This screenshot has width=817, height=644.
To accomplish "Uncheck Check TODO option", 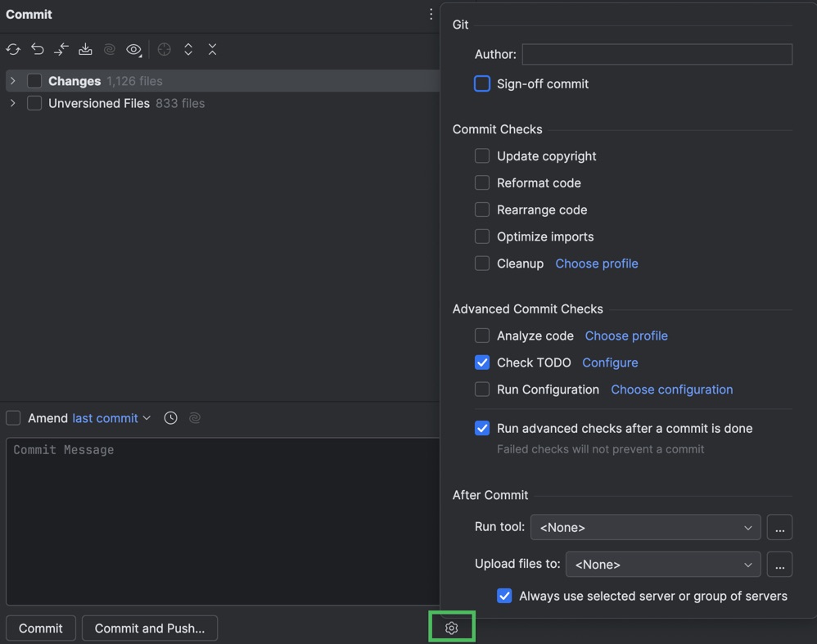I will 482,363.
